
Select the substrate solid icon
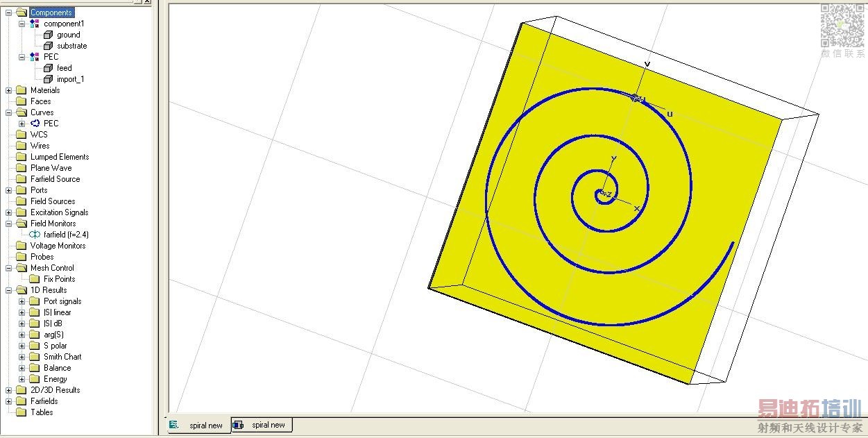coord(48,46)
